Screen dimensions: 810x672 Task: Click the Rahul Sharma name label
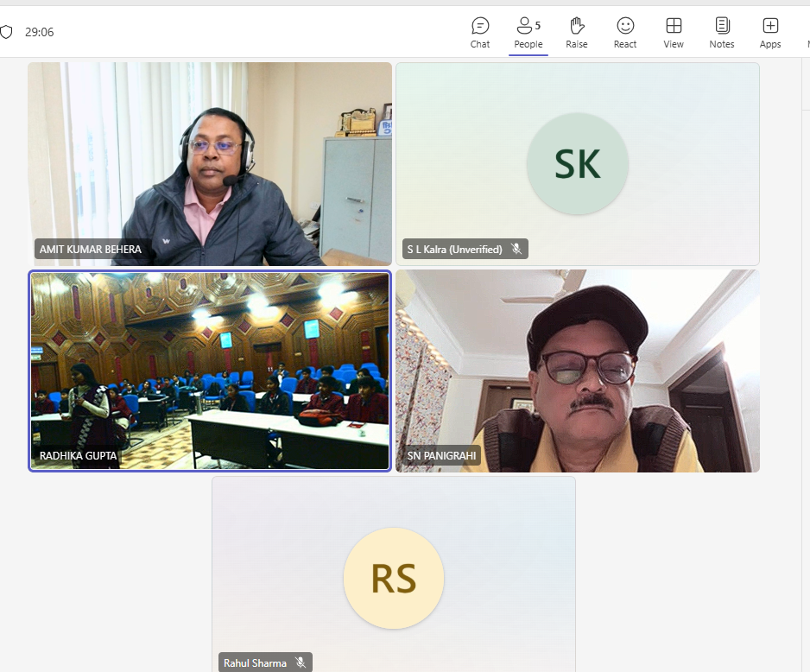tap(255, 662)
